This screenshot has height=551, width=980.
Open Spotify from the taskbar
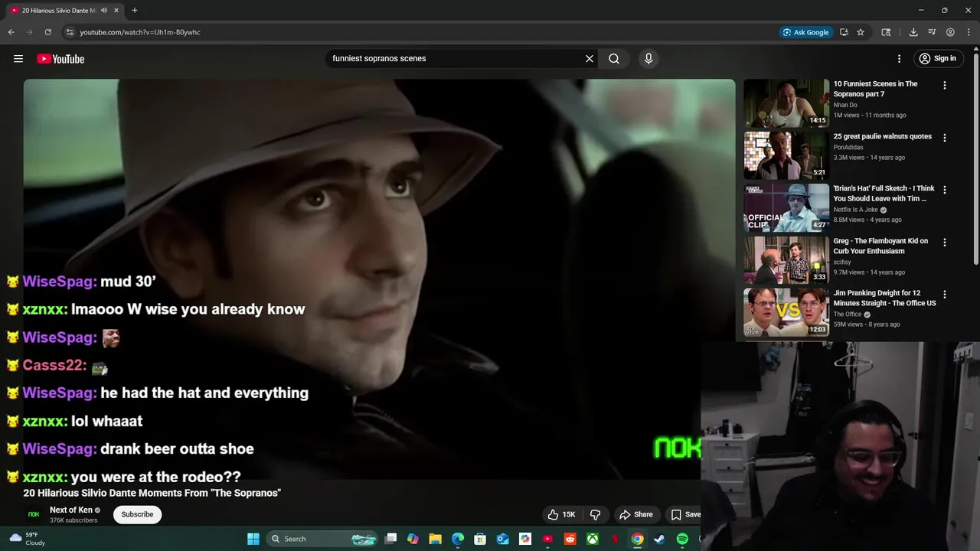pyautogui.click(x=682, y=539)
